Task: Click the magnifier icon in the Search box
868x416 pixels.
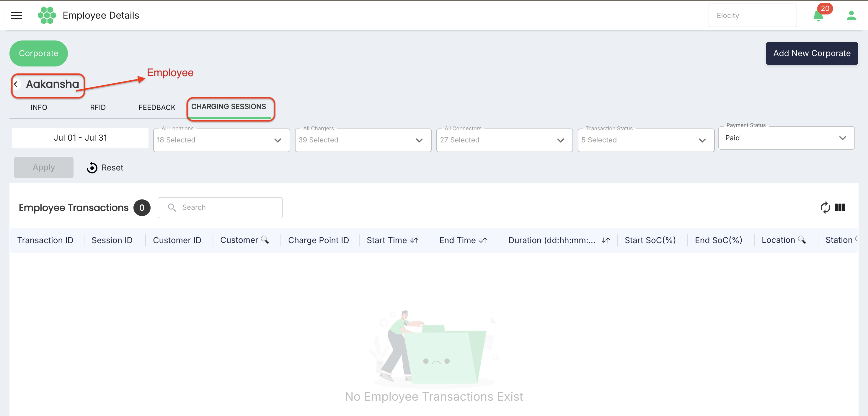Action: 172,207
